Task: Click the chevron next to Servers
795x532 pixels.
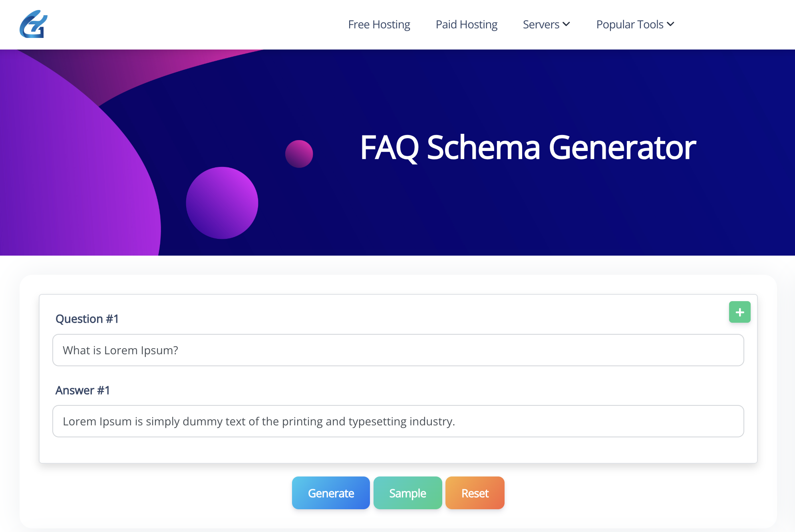Action: tap(567, 24)
